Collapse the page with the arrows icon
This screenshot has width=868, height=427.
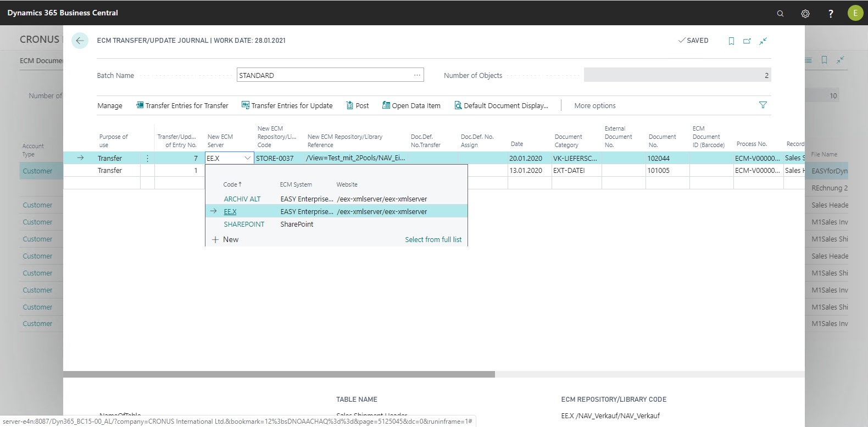763,41
